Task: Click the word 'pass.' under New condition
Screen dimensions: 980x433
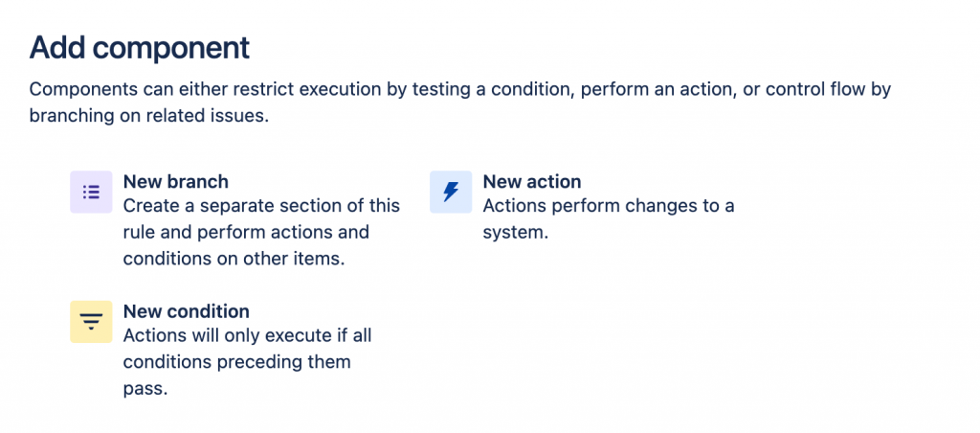Action: [145, 388]
